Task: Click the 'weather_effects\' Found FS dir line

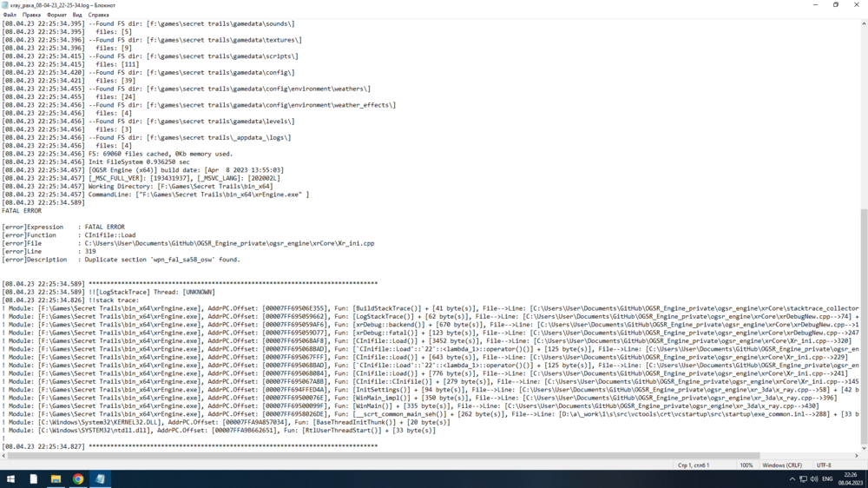Action: (x=199, y=105)
